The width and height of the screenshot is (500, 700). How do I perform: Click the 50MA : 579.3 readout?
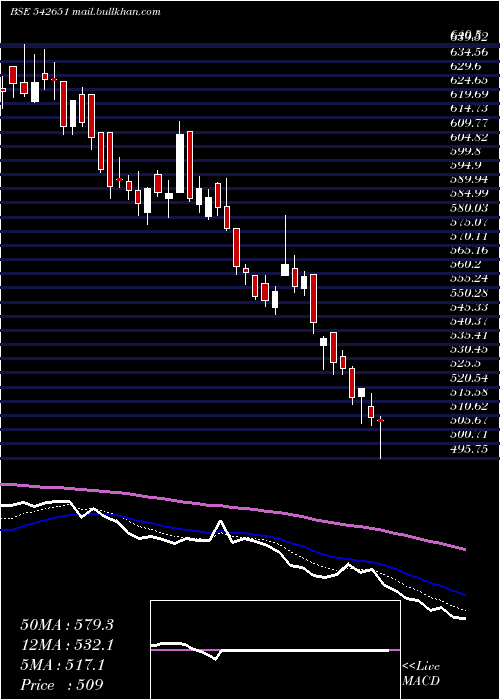67,625
